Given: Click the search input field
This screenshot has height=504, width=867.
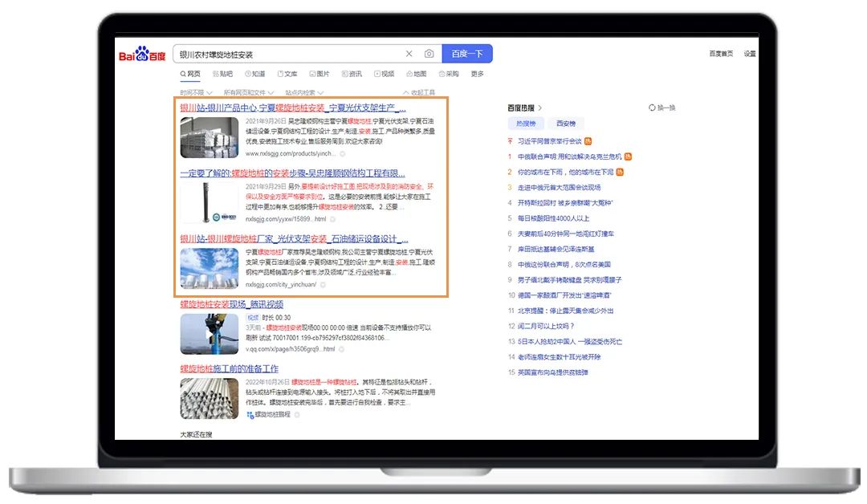Looking at the screenshot, I should click(285, 55).
